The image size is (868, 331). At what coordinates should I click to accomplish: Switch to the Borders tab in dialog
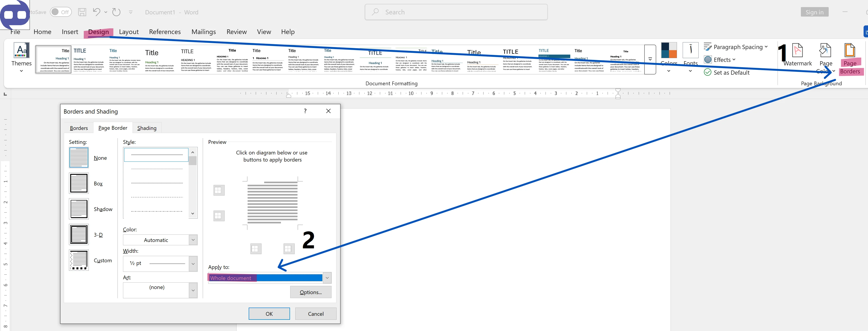(79, 128)
